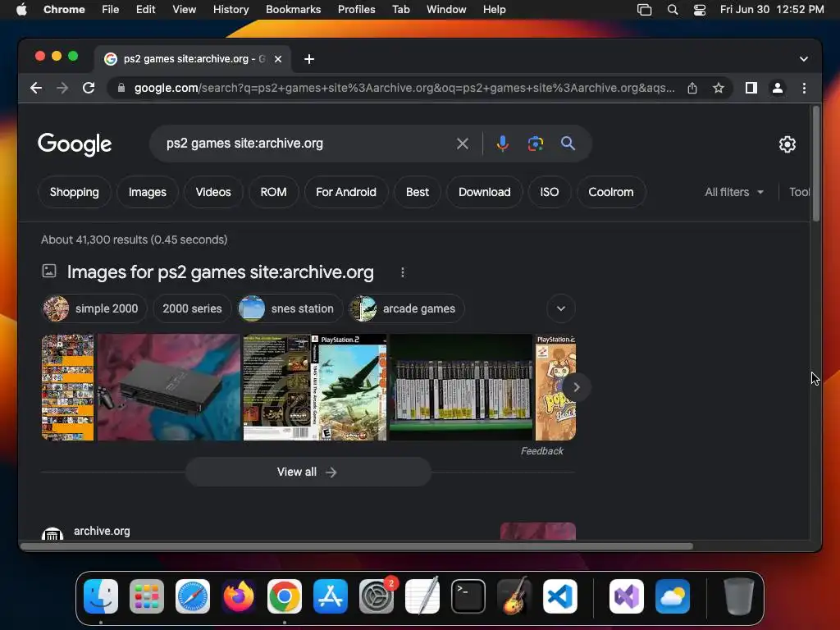
Task: Open Chrome profile avatar icon
Action: coord(778,88)
